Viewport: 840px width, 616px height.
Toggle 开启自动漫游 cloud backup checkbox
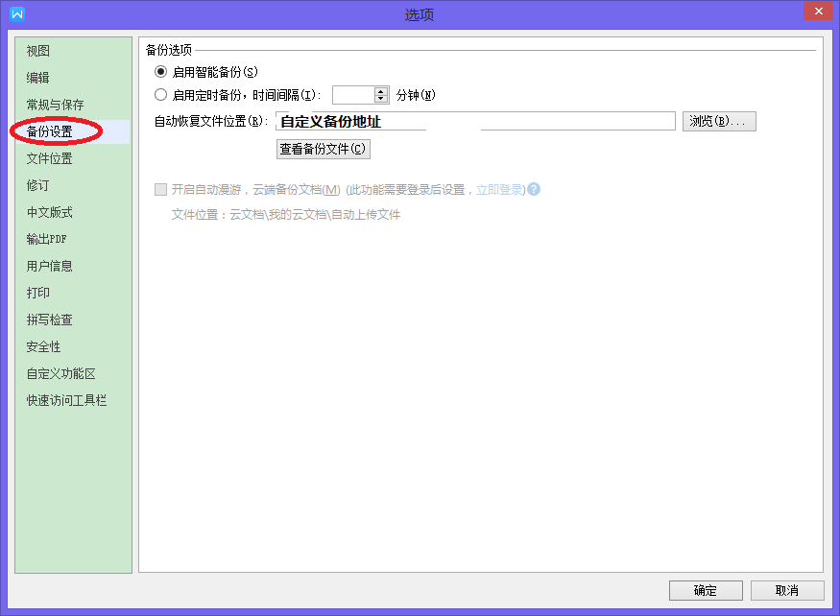point(160,189)
